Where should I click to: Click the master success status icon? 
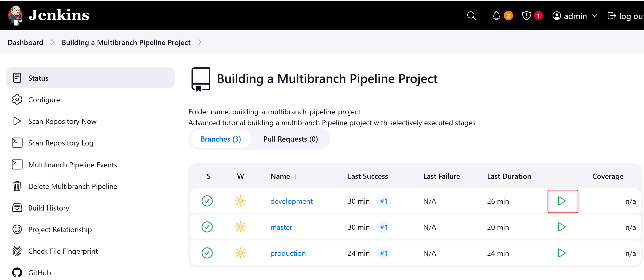(x=207, y=227)
